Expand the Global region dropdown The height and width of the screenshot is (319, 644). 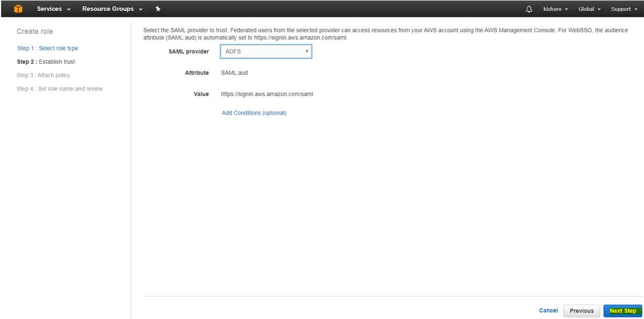point(589,9)
